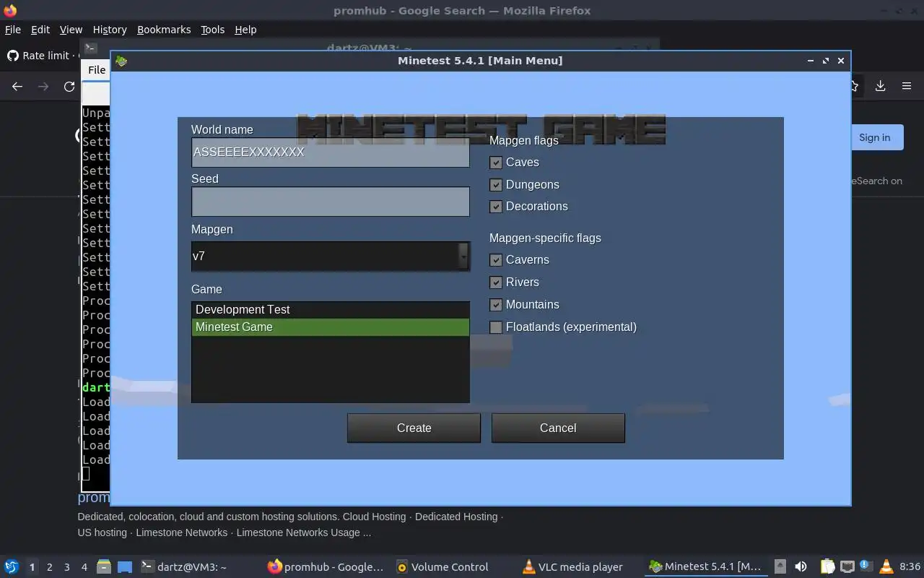Switch to VLC media player taskbar entry
The image size is (924, 578).
coord(573,566)
